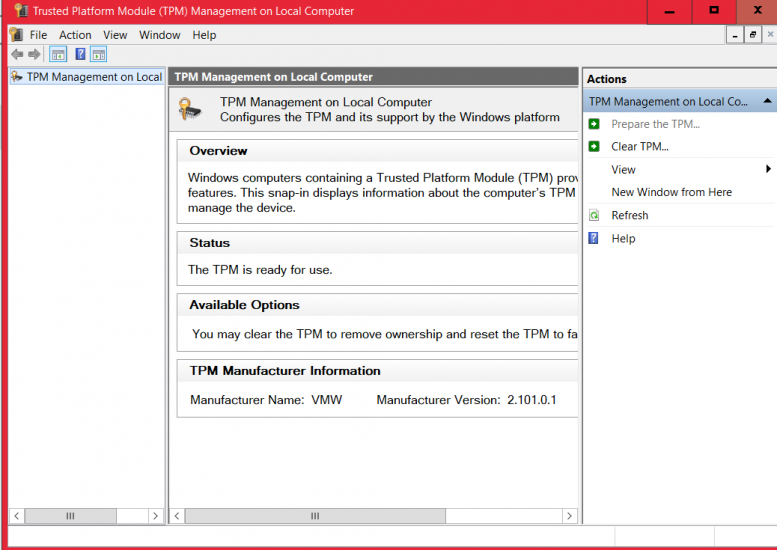777x550 pixels.
Task: Click the Forward arrow in the toolbar
Action: 35,54
